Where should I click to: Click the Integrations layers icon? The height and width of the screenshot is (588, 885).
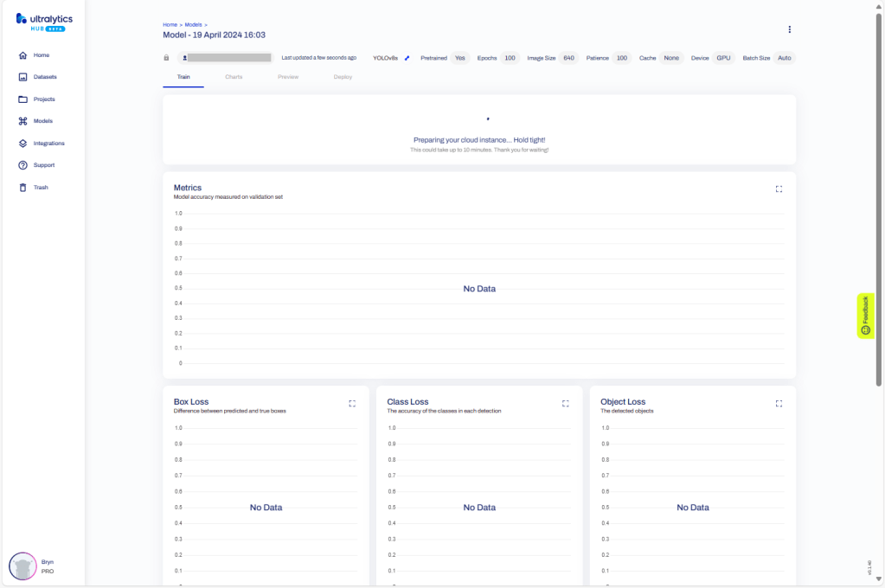coord(23,144)
